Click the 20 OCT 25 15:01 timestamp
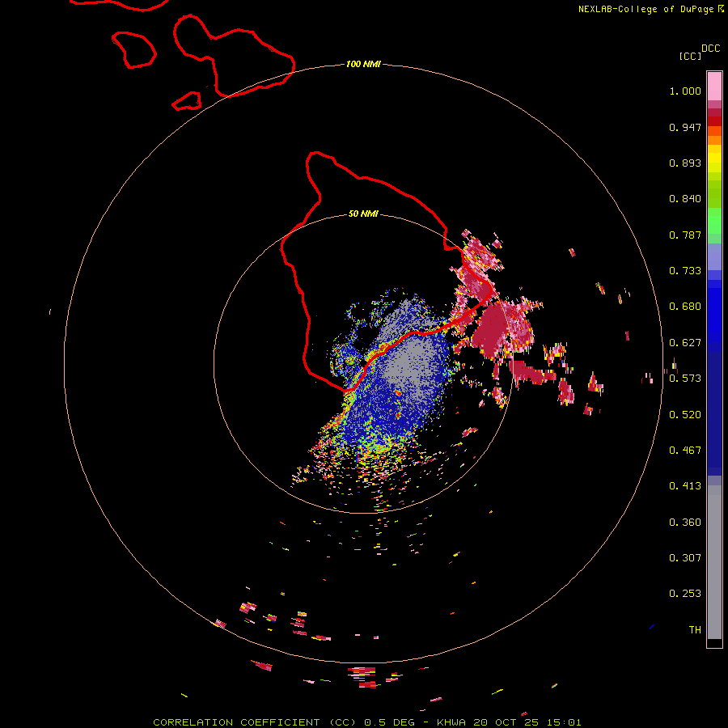 527,722
